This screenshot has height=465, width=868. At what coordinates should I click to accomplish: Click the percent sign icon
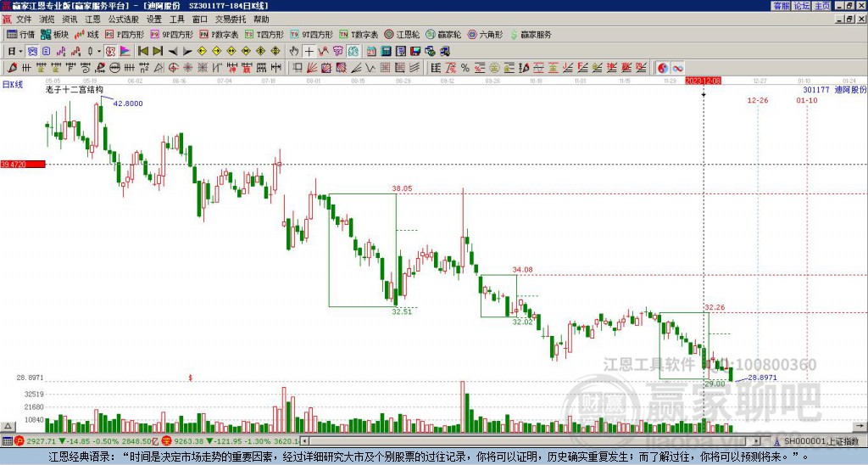point(465,68)
